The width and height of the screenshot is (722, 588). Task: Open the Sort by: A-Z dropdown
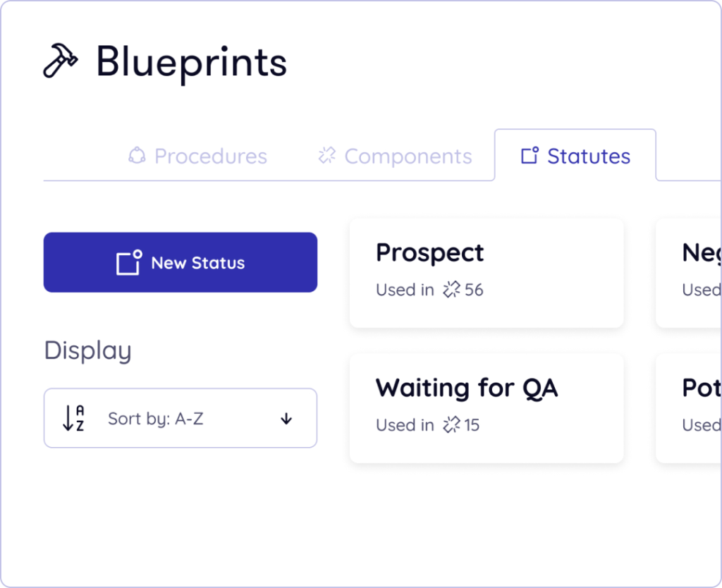click(180, 418)
